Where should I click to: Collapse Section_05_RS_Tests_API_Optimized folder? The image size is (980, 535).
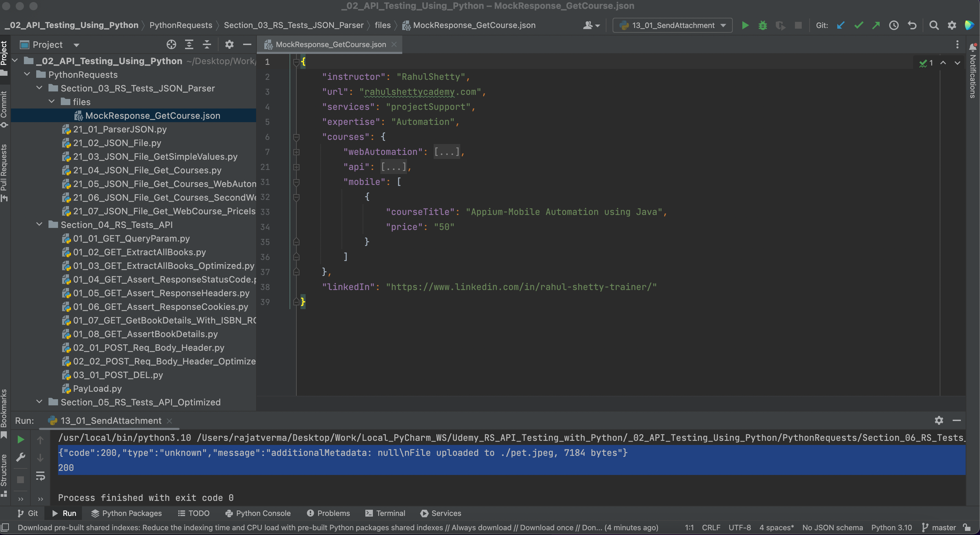(39, 402)
